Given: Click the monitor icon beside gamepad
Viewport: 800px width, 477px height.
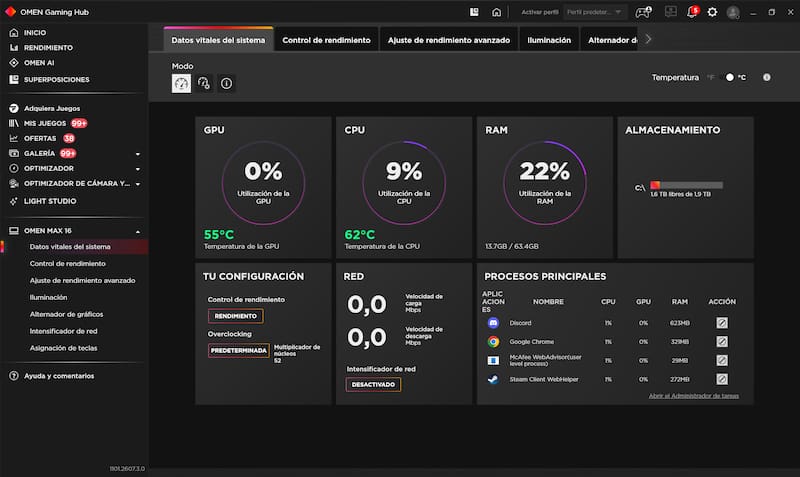Looking at the screenshot, I should coord(670,12).
